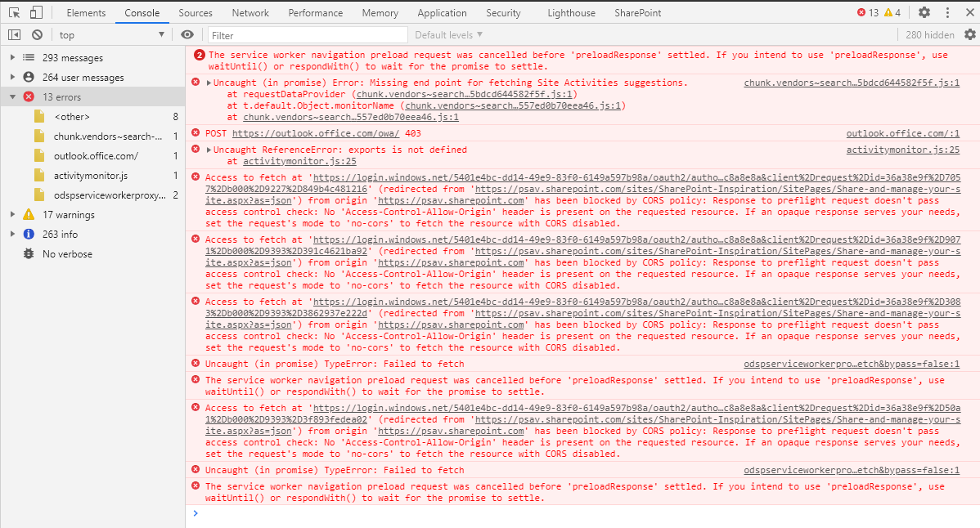This screenshot has height=528, width=980.
Task: Hide the console sidebar
Action: pyautogui.click(x=12, y=34)
